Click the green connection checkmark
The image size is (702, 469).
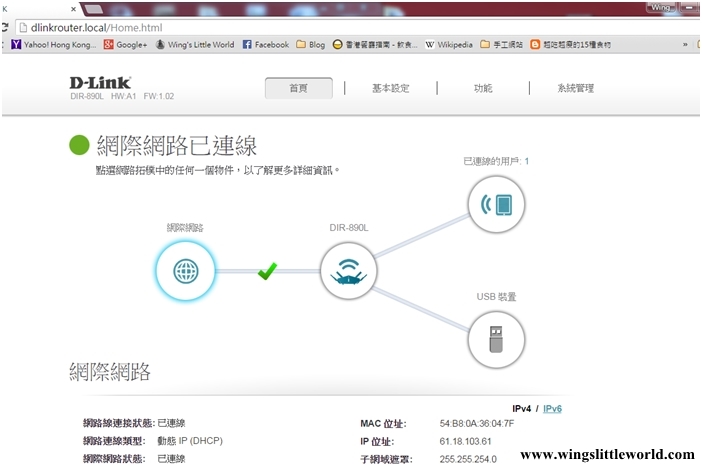pos(267,271)
